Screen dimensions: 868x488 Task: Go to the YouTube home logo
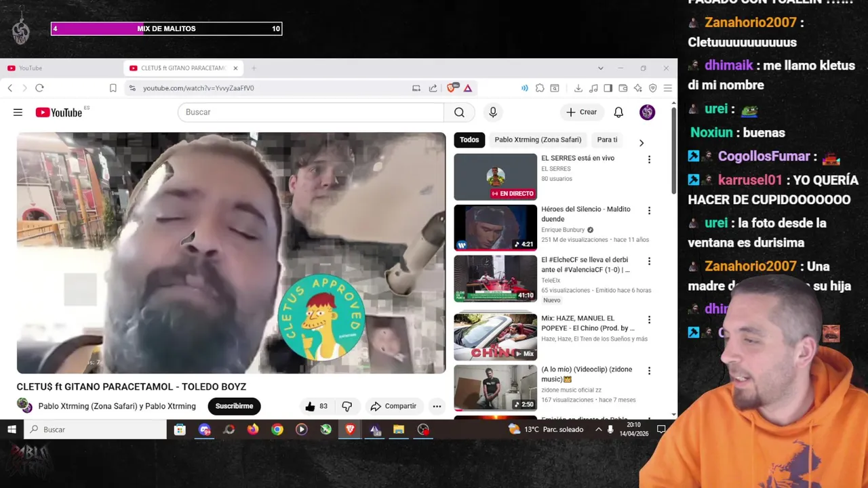pyautogui.click(x=58, y=113)
